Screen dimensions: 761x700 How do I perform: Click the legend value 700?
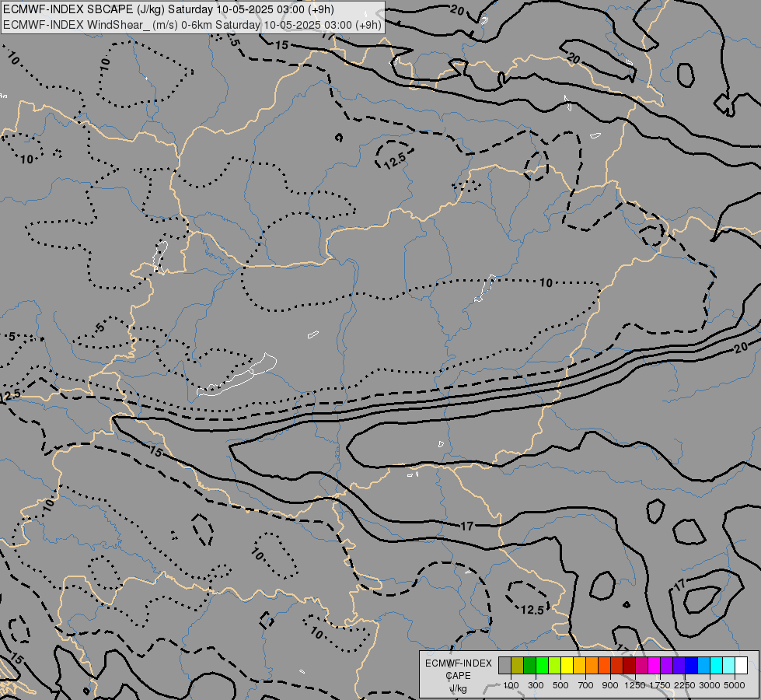[586, 685]
